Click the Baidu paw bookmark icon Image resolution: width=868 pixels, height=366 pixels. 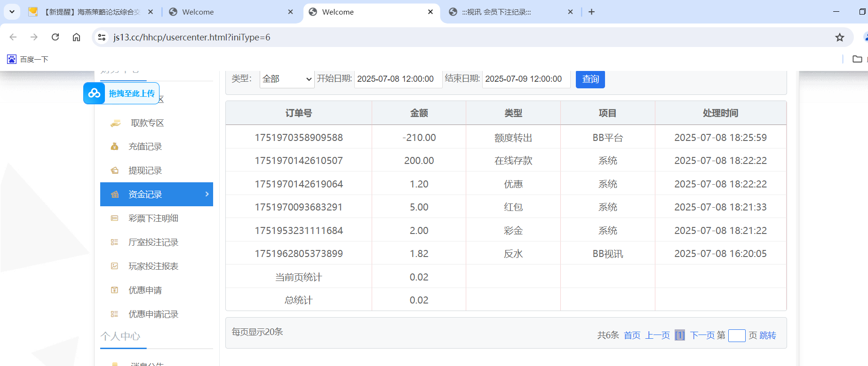point(12,59)
